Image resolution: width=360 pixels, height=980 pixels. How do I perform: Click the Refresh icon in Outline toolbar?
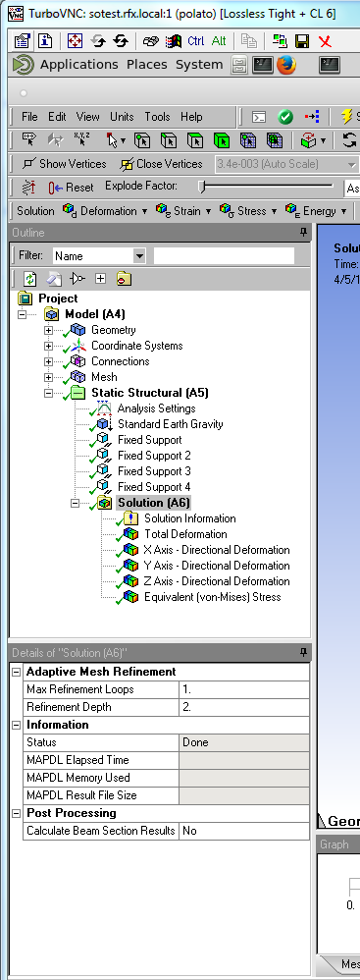(30, 279)
